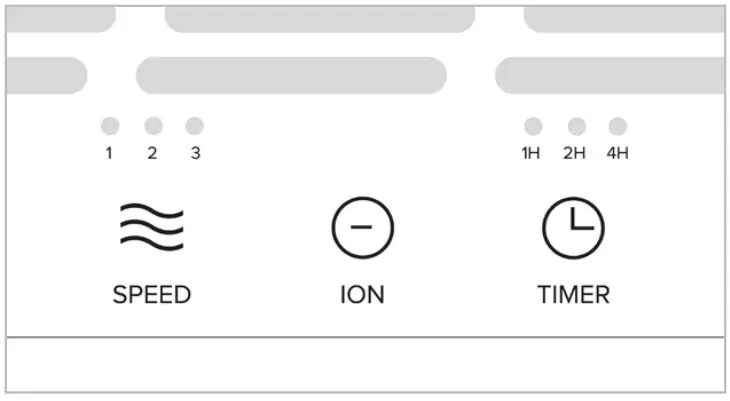Click the long center vent slot above Ion
The width and height of the screenshot is (730, 401).
click(291, 75)
